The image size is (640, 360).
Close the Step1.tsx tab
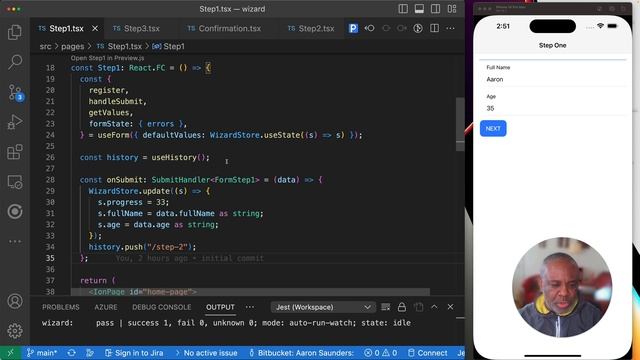pyautogui.click(x=95, y=28)
